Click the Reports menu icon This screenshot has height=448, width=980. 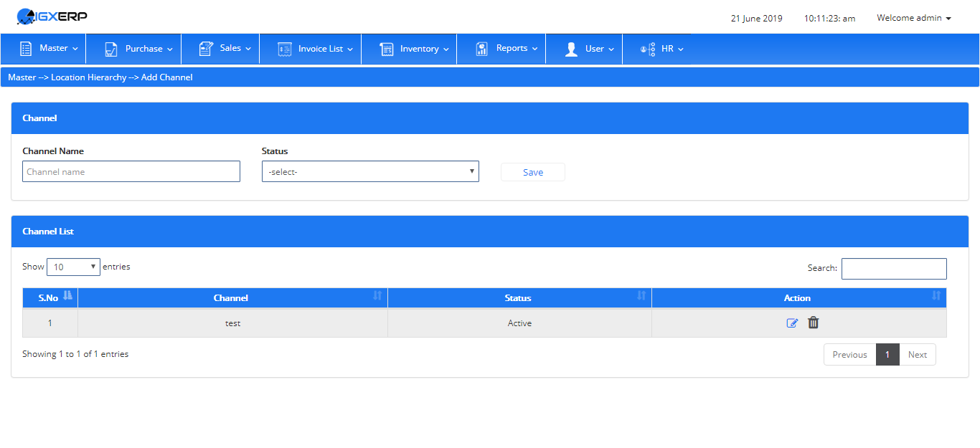482,49
